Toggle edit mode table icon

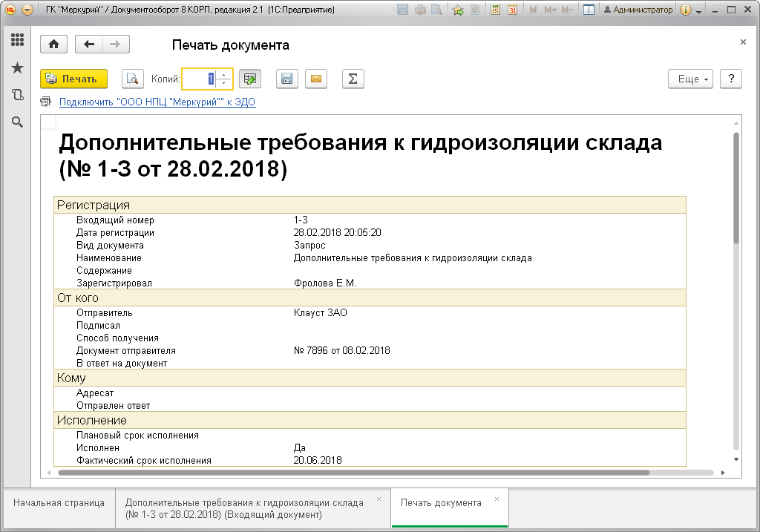point(250,79)
